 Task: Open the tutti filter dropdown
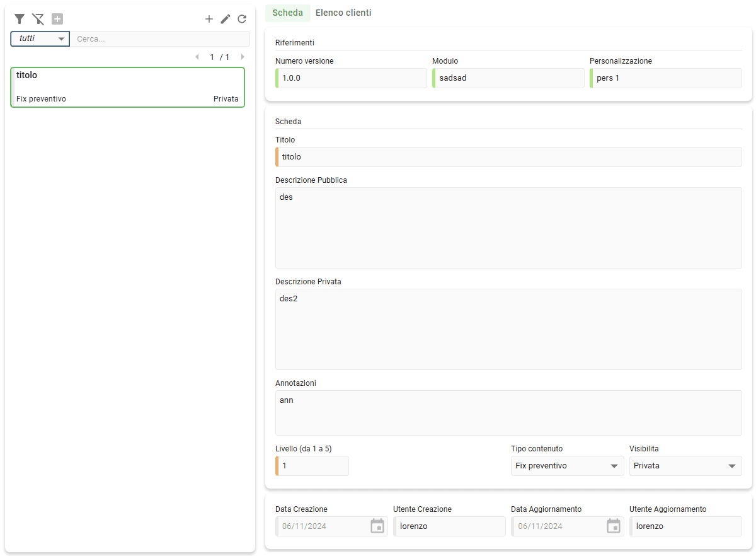pos(40,39)
